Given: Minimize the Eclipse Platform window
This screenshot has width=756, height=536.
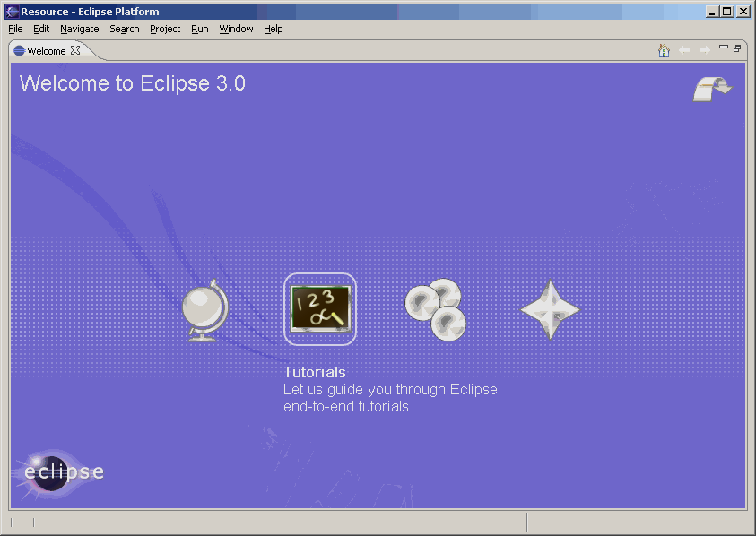Looking at the screenshot, I should pos(712,11).
